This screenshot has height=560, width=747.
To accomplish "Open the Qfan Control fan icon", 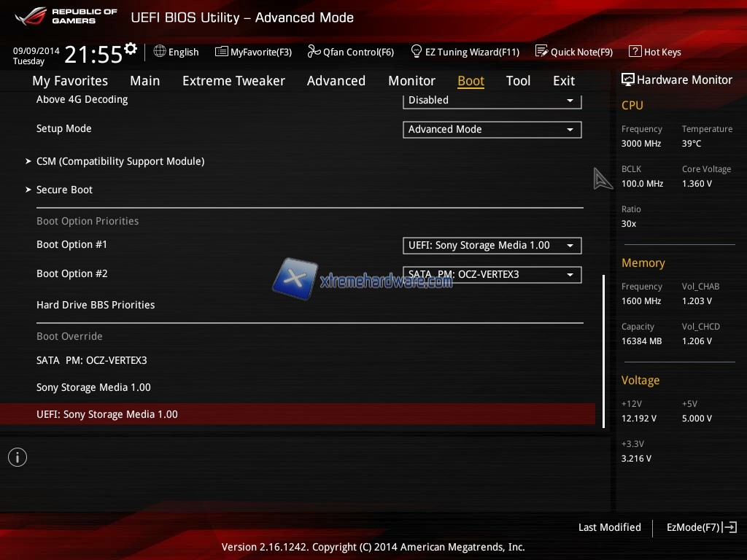I will [x=314, y=52].
